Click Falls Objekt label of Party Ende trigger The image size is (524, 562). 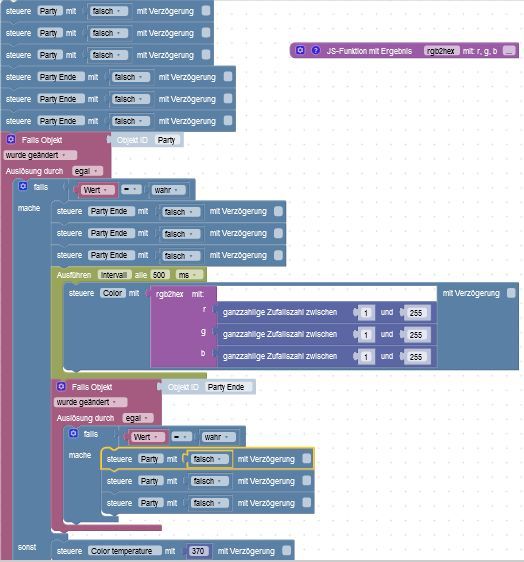[92, 387]
